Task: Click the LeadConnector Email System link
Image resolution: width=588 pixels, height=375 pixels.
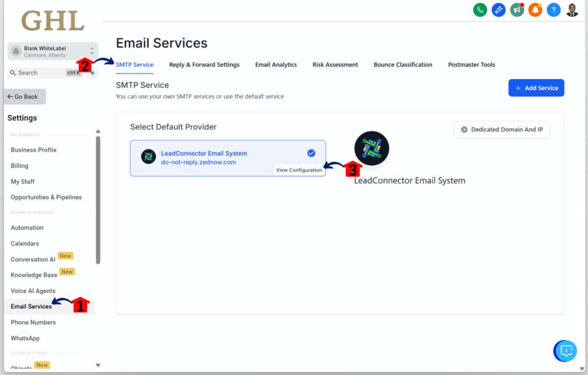Action: (204, 153)
